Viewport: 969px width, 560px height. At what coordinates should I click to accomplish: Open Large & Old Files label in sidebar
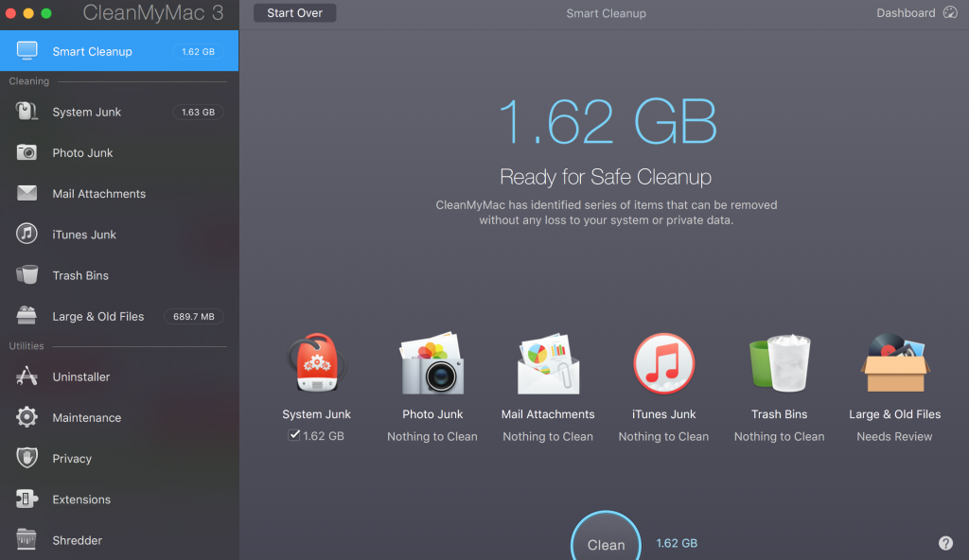[x=98, y=316]
